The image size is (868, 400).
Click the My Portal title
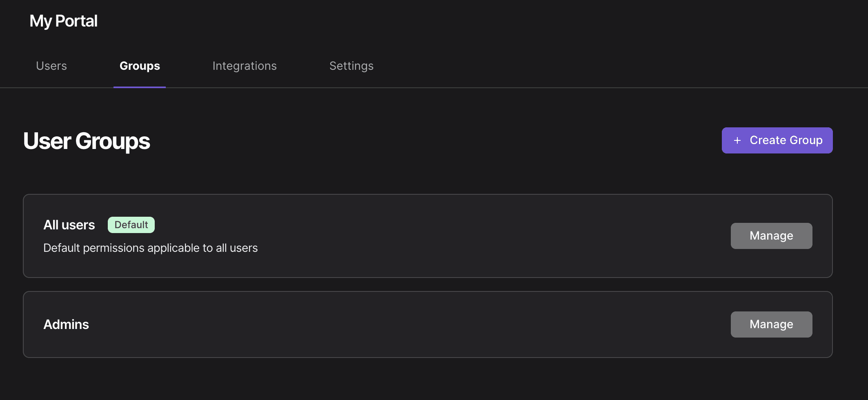pos(63,21)
